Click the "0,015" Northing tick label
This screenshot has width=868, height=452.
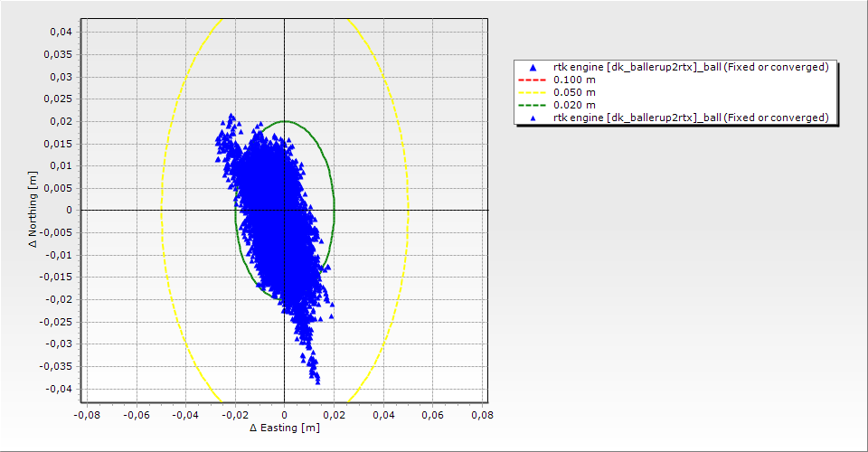coord(58,144)
